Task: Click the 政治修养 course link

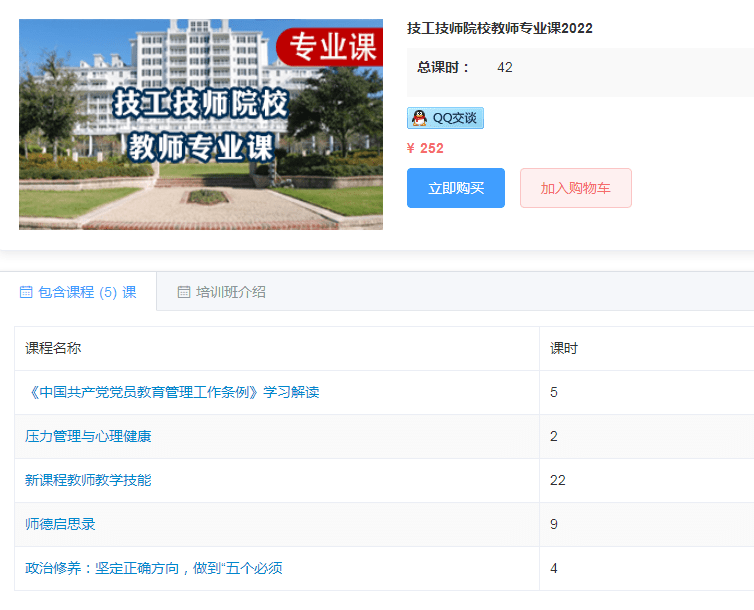Action: pos(153,568)
